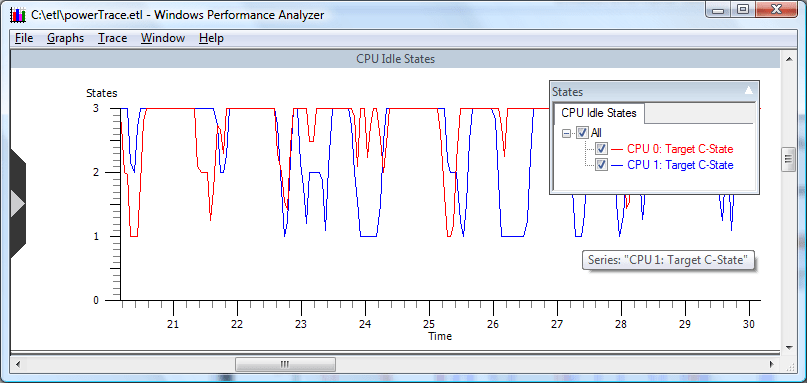Click the vertical scrollbar down arrow

pos(789,348)
